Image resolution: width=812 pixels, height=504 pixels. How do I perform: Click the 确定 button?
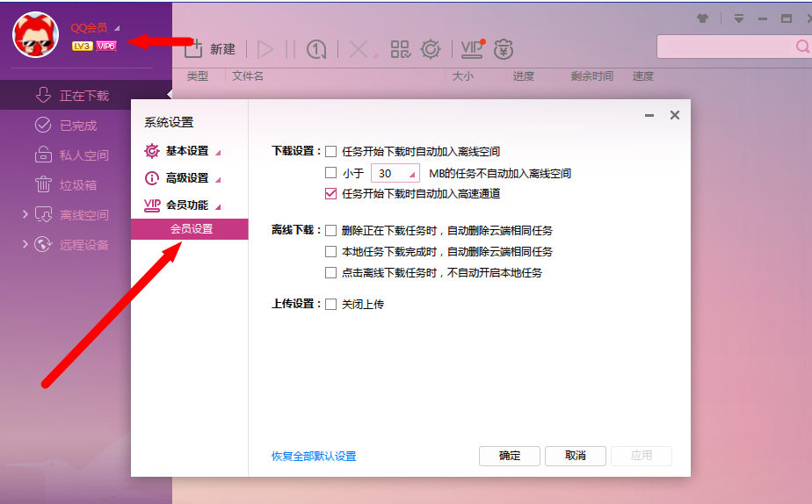click(x=509, y=455)
